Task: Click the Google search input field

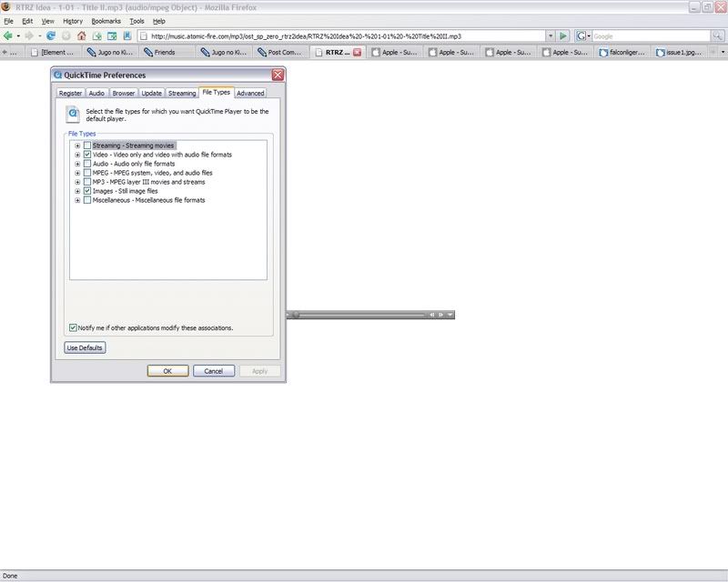Action: (x=651, y=35)
